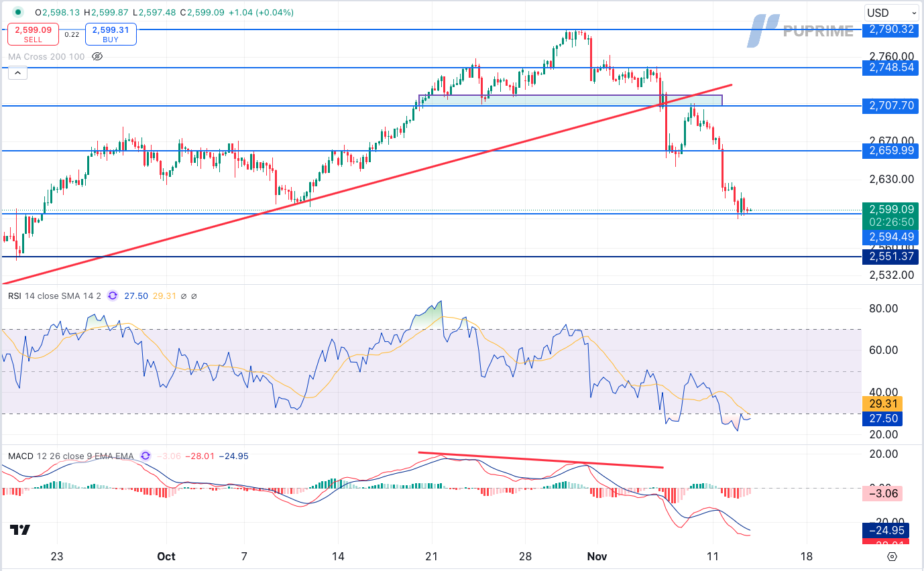
Task: Click the open price O 2,598.13 readout
Action: (x=58, y=12)
